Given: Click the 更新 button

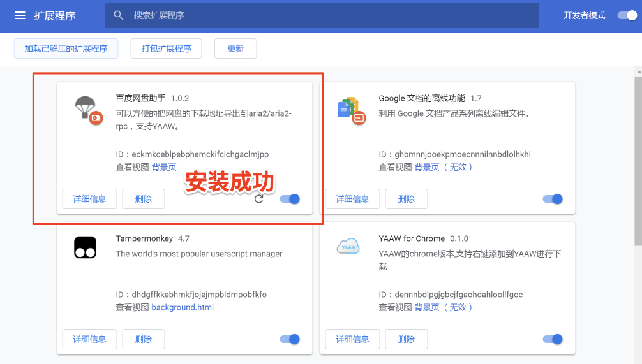Looking at the screenshot, I should [235, 48].
